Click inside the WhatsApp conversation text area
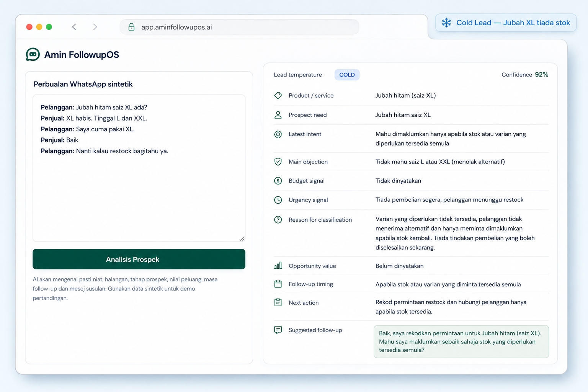This screenshot has height=392, width=588. click(139, 168)
